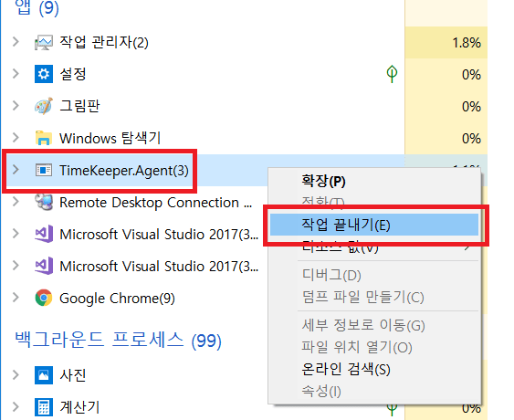Click the 사진 photos icon
The image size is (514, 420).
(44, 375)
